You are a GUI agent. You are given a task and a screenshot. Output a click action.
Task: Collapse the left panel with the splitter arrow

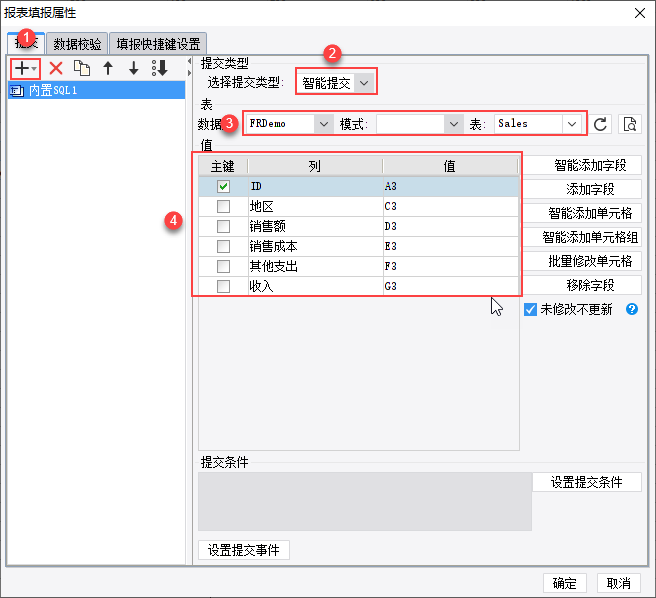pyautogui.click(x=189, y=62)
